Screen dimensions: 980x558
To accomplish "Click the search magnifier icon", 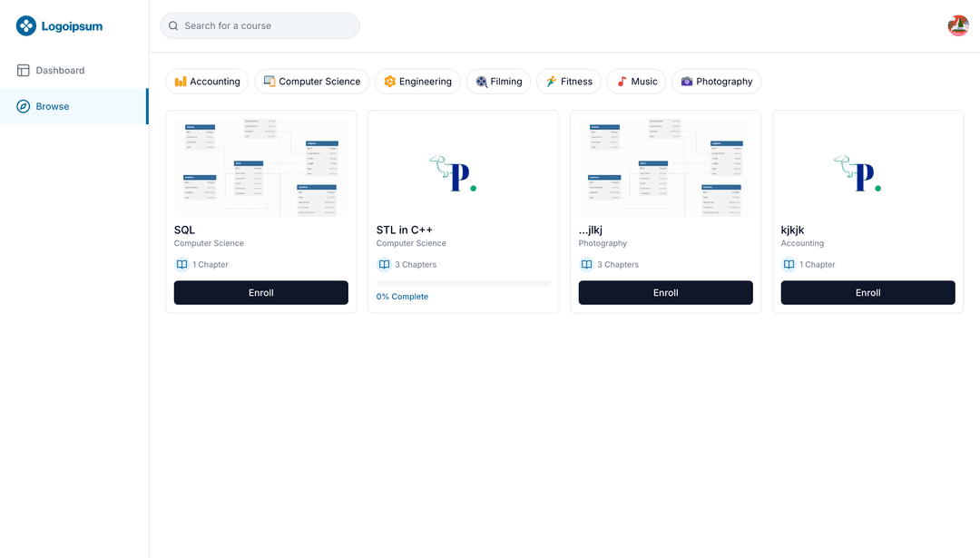I will pyautogui.click(x=172, y=25).
